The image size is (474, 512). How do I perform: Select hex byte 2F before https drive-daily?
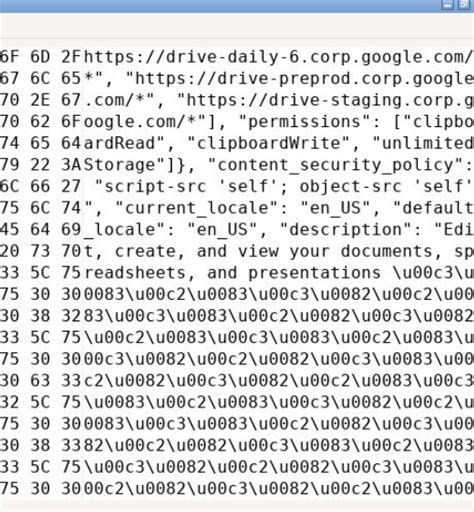[x=71, y=57]
